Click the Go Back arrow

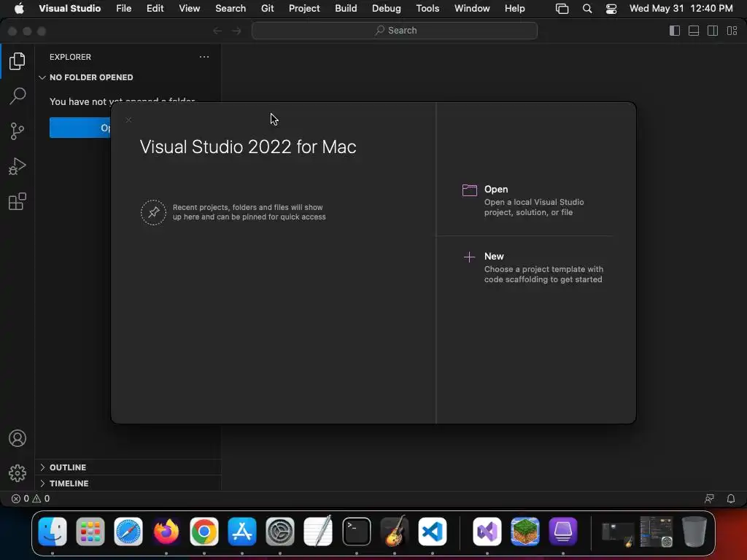coord(217,31)
